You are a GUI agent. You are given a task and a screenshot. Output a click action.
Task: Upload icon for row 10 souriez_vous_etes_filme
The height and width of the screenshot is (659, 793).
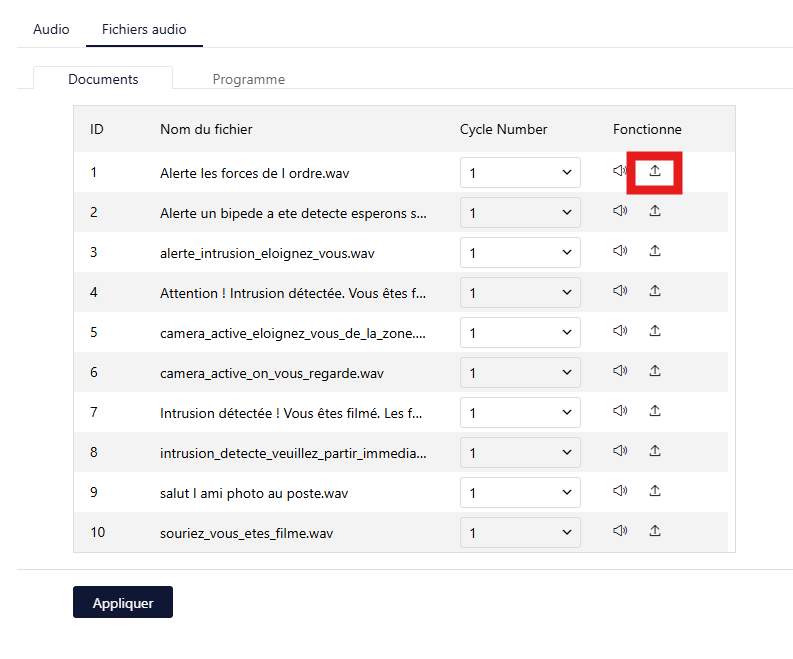point(655,531)
